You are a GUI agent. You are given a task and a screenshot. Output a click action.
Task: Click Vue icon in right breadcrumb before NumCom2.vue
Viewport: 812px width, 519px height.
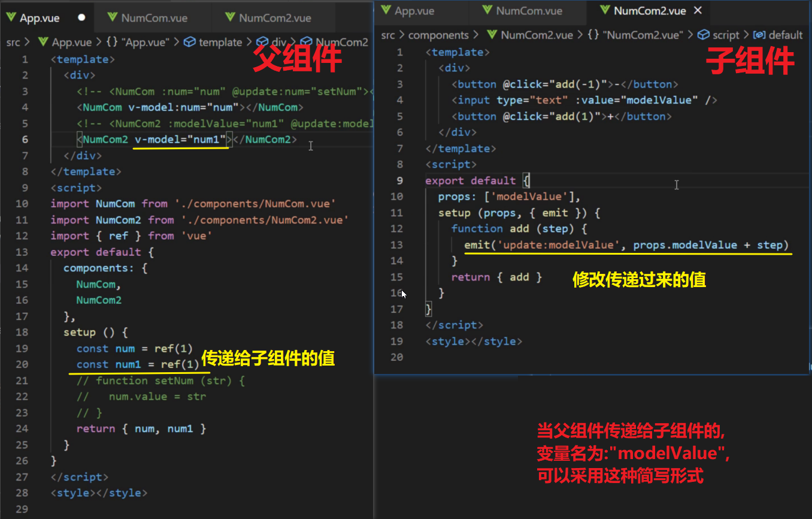[492, 35]
